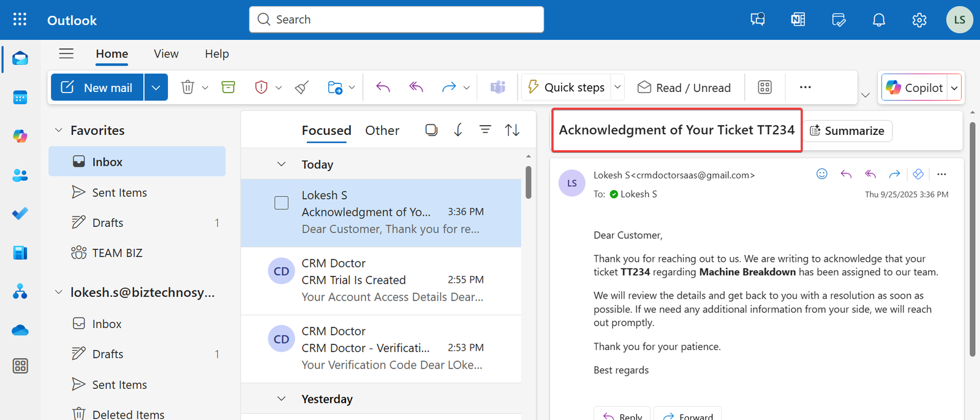
Task: Click the app launcher grid icon
Action: pyautogui.click(x=20, y=20)
